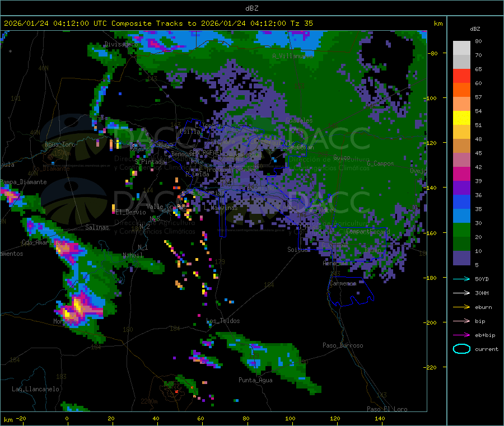Screen dimensions: 504x426
Task: Click the 'A_Villanueva' map label
Action: [292, 56]
